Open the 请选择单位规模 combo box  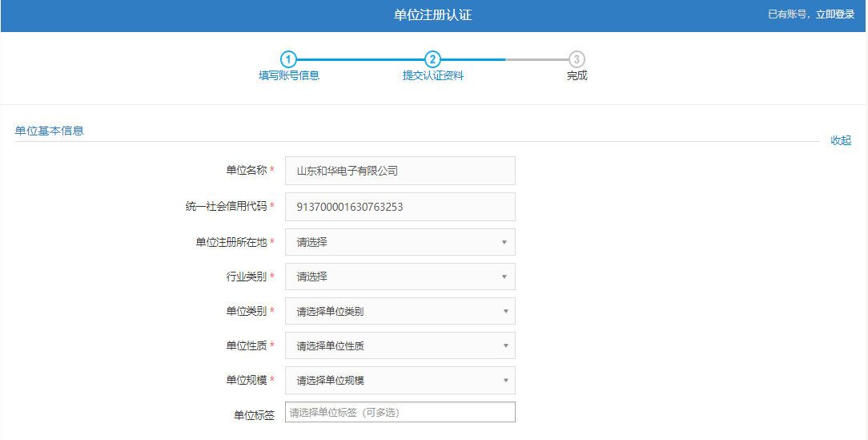click(x=400, y=380)
